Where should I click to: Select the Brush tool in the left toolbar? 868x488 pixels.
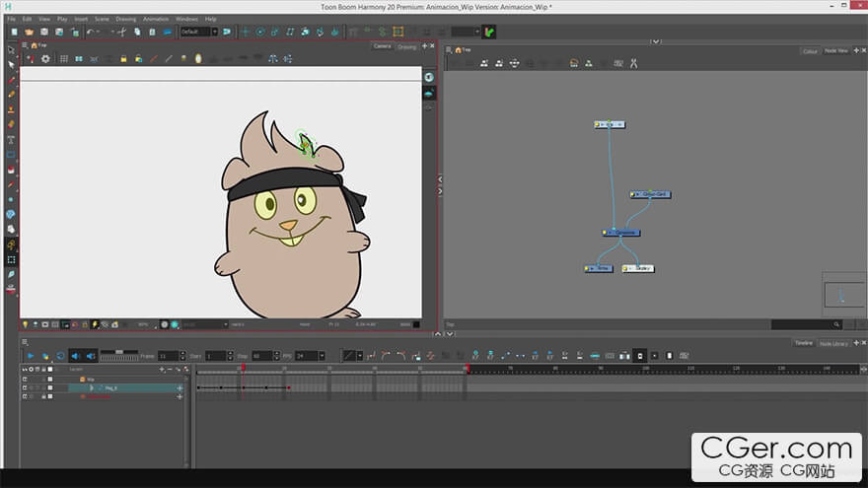pyautogui.click(x=11, y=80)
